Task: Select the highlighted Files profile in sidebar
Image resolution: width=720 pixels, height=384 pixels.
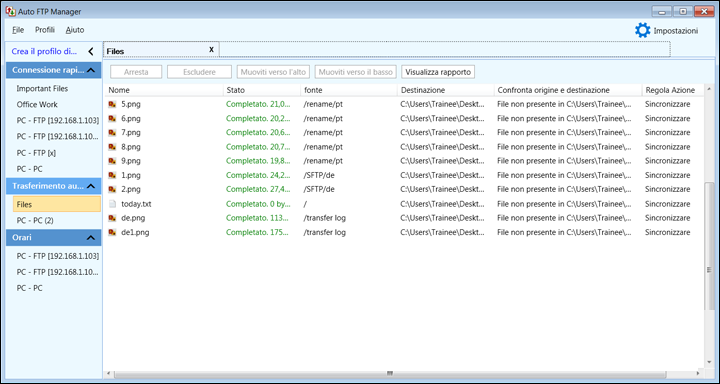Action: coord(57,204)
